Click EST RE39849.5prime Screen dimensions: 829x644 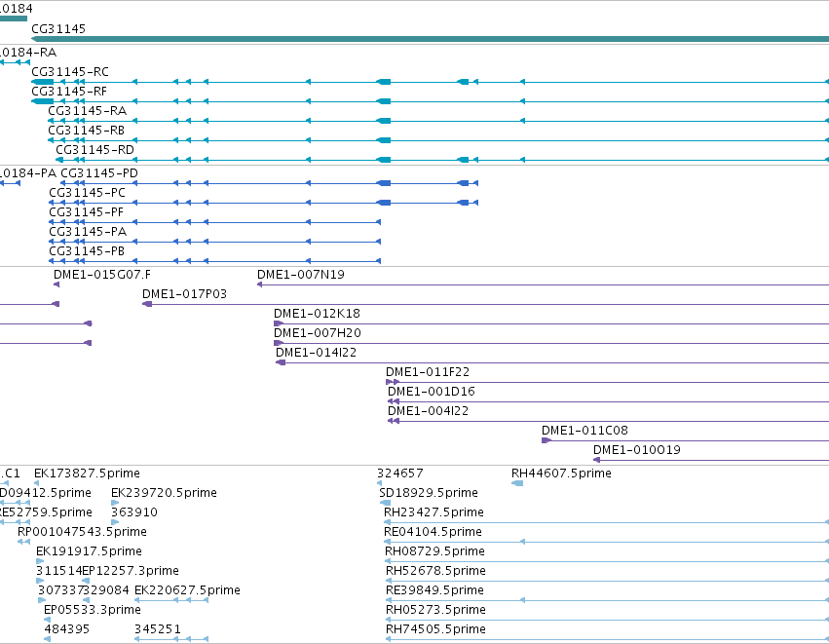pos(435,591)
